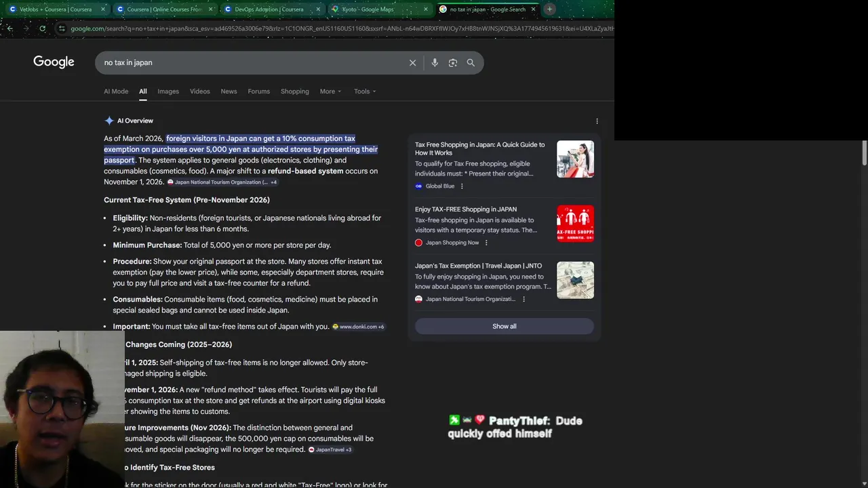The image size is (868, 488).
Task: Clear the search query
Action: coord(412,62)
